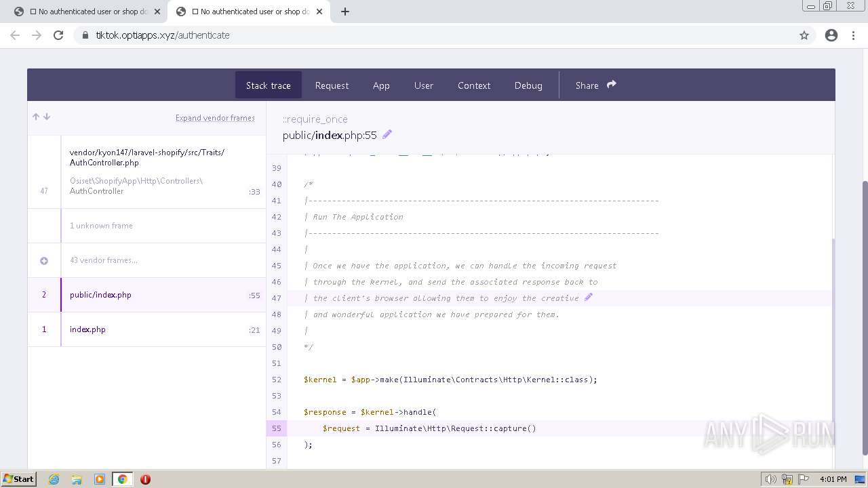Viewport: 868px width, 488px height.
Task: Click the red security taskbar icon
Action: (145, 479)
